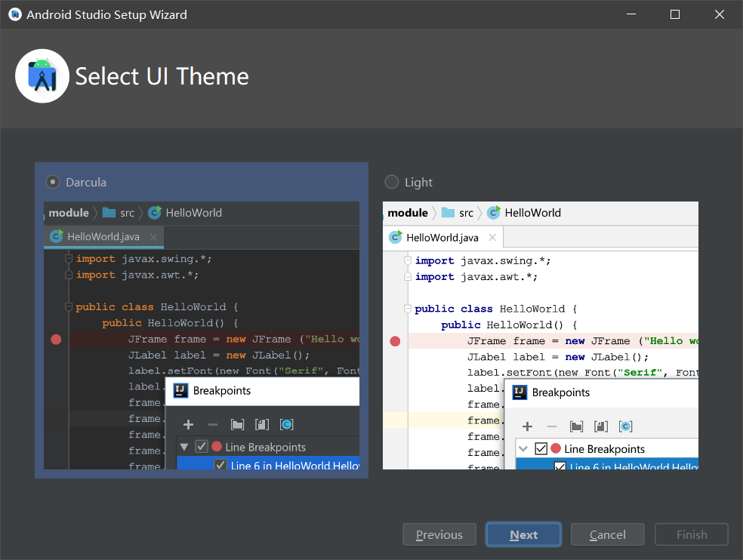Image resolution: width=743 pixels, height=560 pixels.
Task: Click the Previous button
Action: [439, 534]
